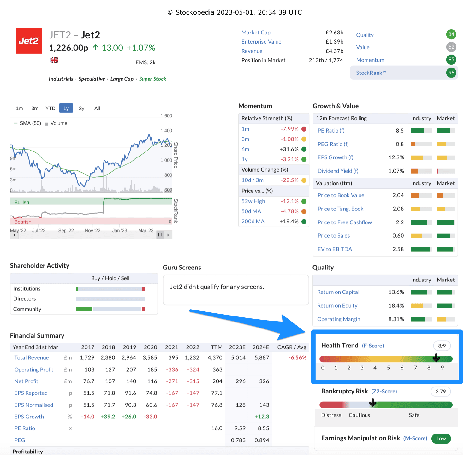Open the PEG Ratio (f) metric
The width and height of the screenshot is (476, 455).
[333, 144]
